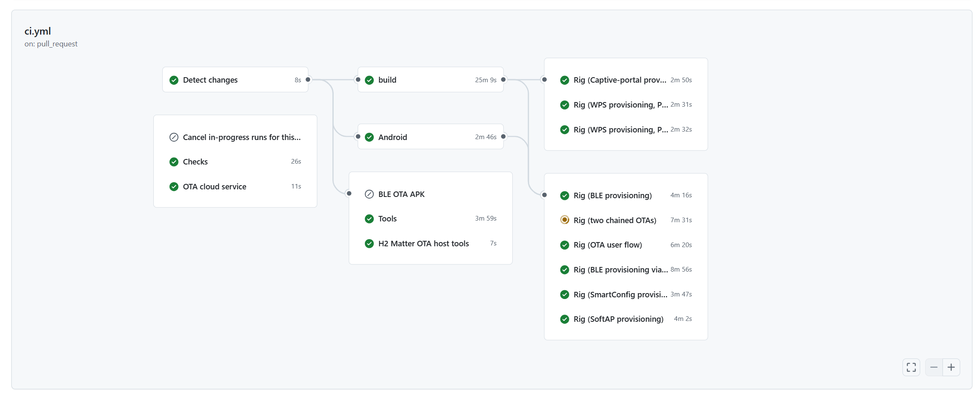Open the Android job details
This screenshot has height=396, width=980.
[431, 137]
